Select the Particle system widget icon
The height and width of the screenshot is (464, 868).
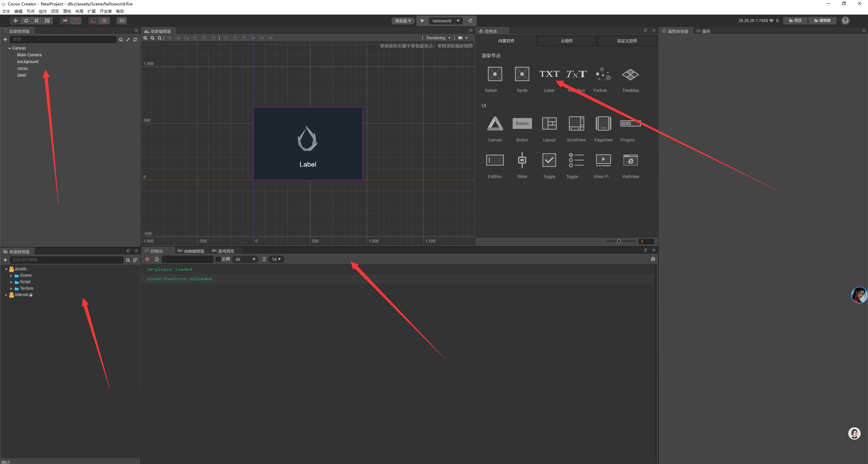point(603,74)
